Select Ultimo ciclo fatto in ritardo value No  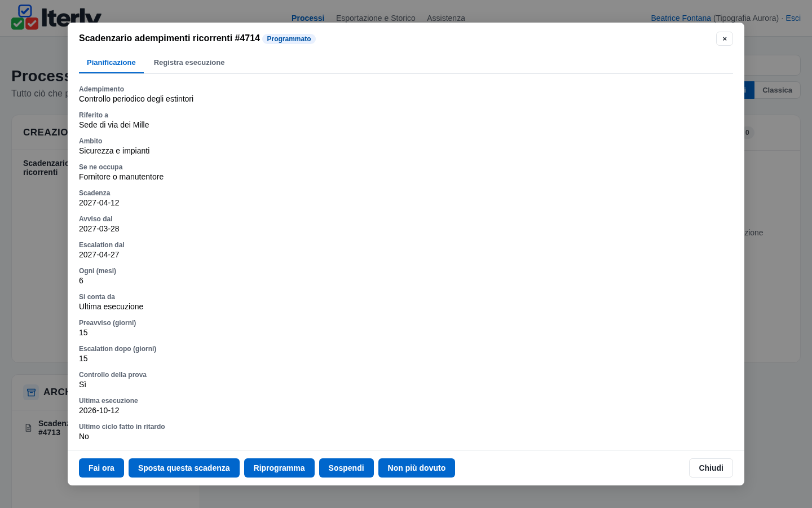(84, 436)
